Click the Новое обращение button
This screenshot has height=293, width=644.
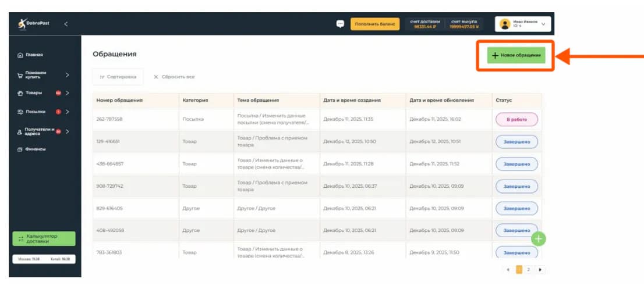tap(515, 55)
